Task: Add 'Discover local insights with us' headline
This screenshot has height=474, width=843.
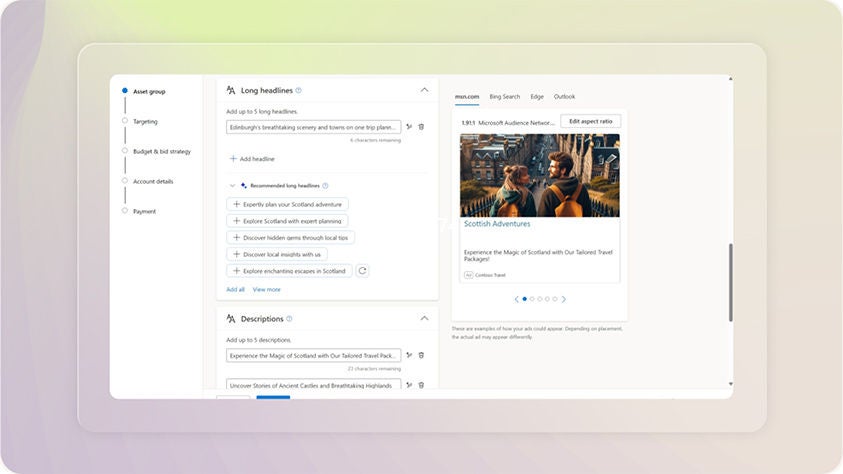Action: (x=277, y=254)
